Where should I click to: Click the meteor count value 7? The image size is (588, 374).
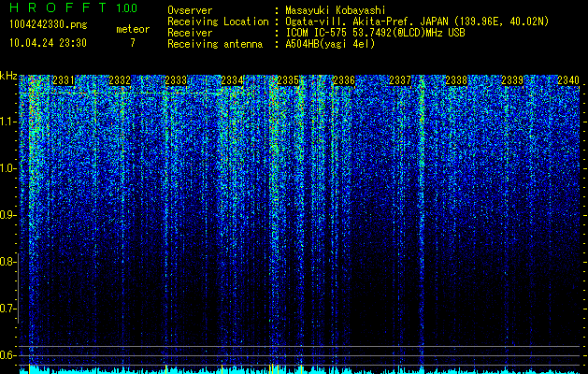(133, 43)
